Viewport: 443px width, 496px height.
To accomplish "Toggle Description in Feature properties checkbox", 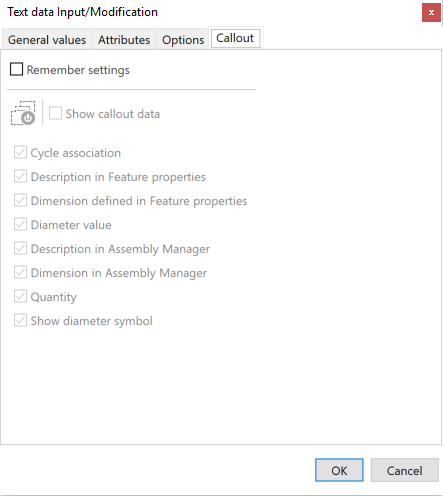I will tap(20, 177).
